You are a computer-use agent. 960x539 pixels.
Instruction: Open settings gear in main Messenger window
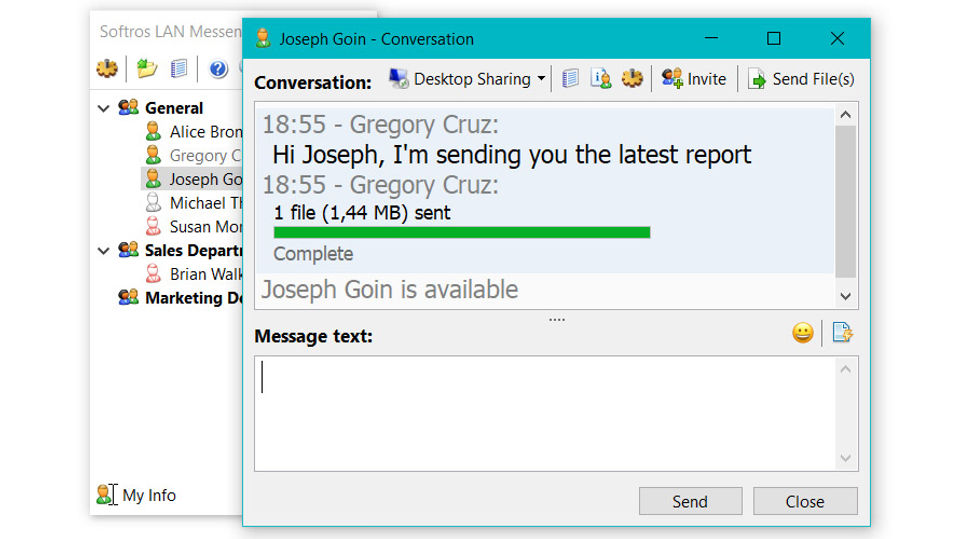[x=107, y=68]
